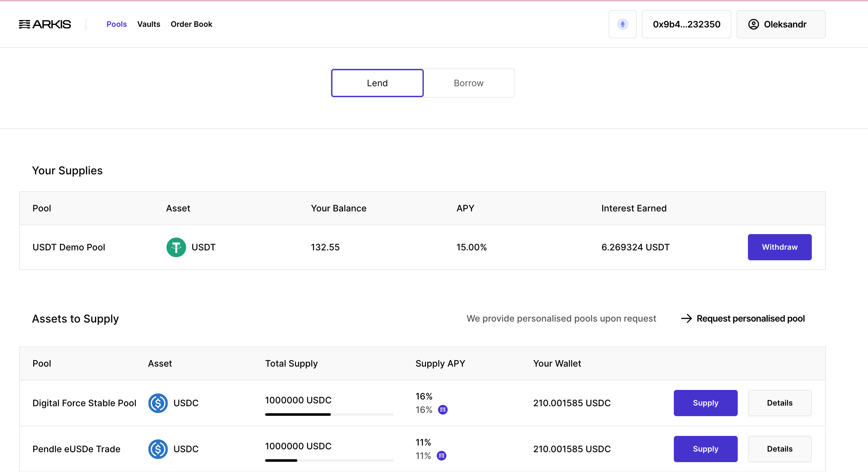Image resolution: width=868 pixels, height=472 pixels.
Task: Open the Vaults tab
Action: 148,24
